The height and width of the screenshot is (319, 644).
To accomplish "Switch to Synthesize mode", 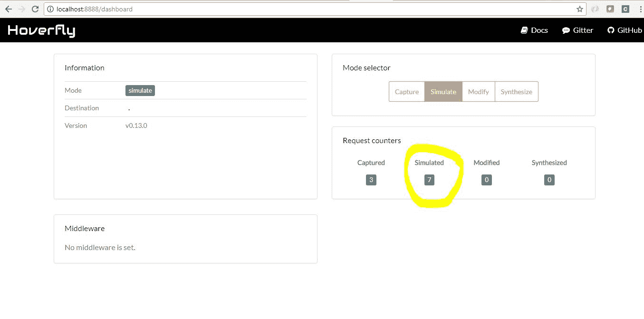I will coord(517,92).
